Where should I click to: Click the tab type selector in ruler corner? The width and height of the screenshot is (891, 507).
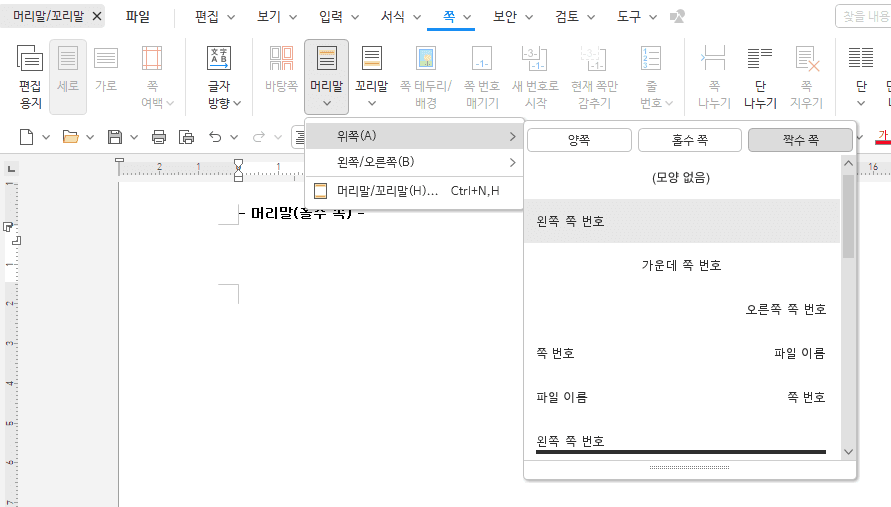pyautogui.click(x=11, y=169)
